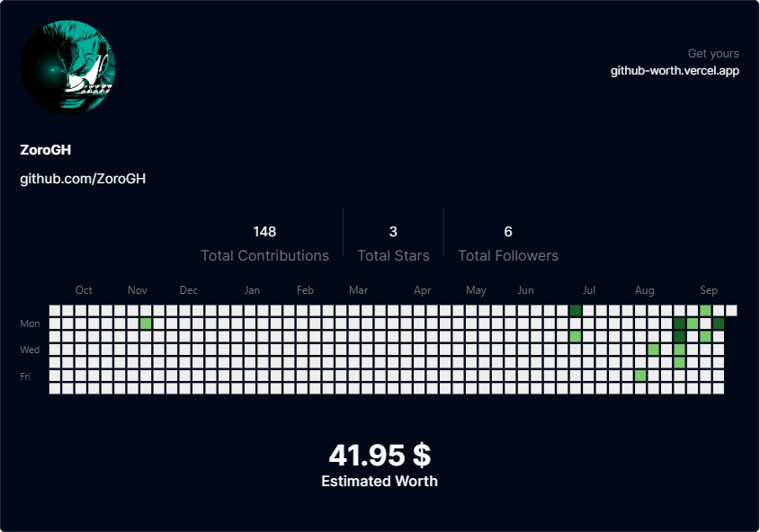Image resolution: width=760 pixels, height=532 pixels.
Task: Select the light green August Friday cell
Action: pyautogui.click(x=640, y=375)
